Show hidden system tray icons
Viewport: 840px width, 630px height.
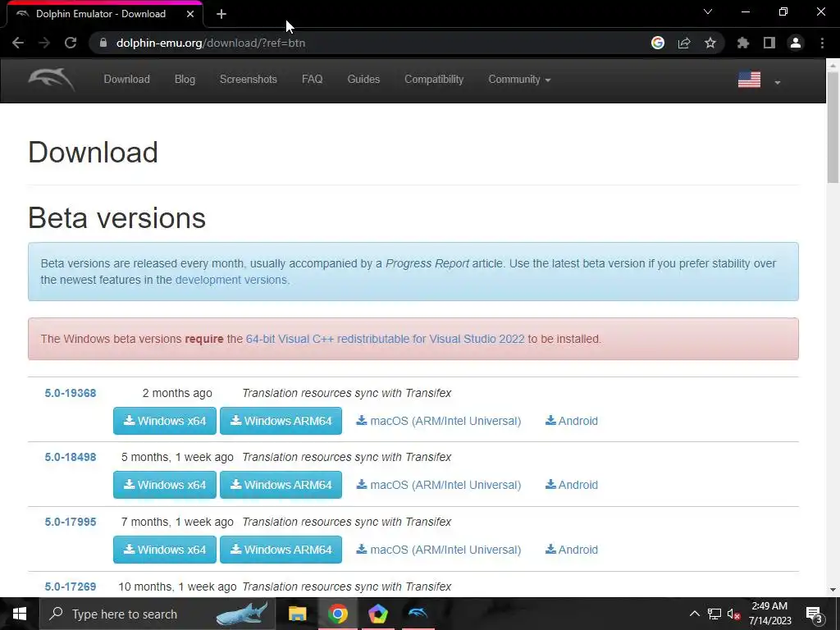point(694,614)
